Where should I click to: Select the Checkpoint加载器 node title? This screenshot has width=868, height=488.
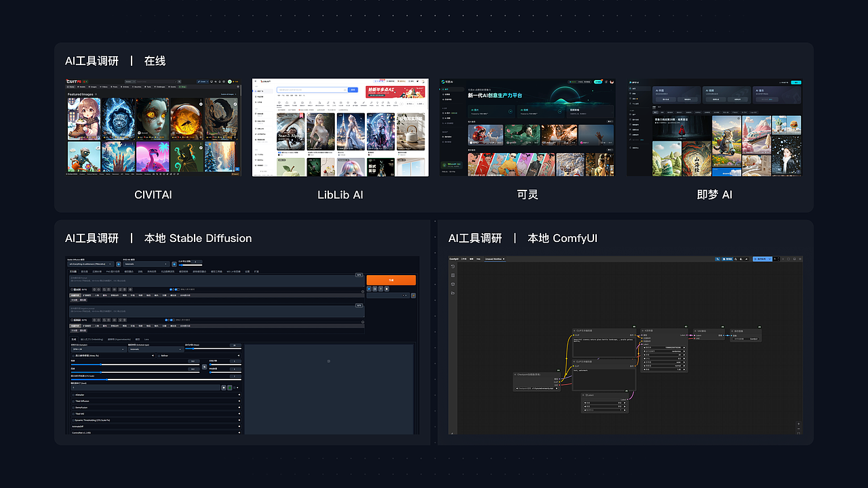(x=529, y=375)
